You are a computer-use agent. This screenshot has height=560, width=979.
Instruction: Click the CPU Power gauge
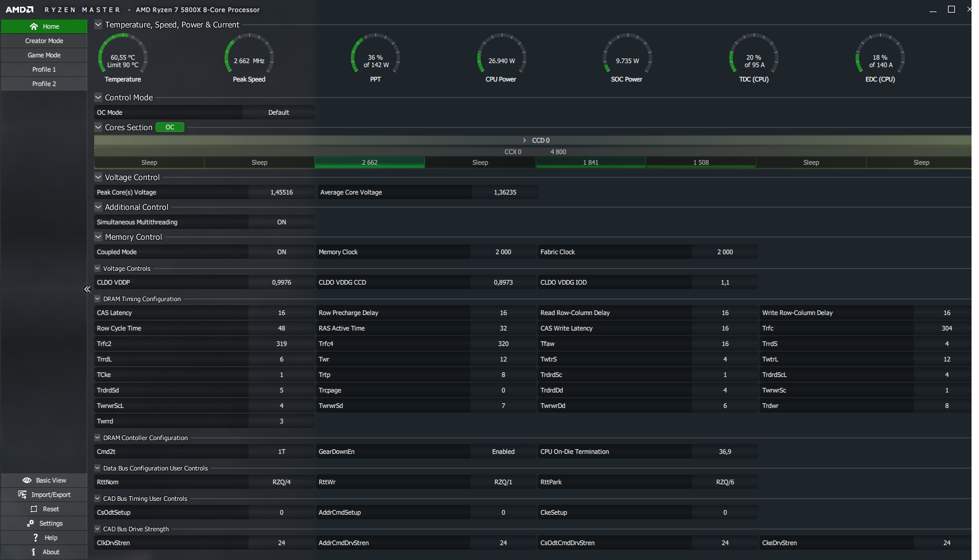click(501, 58)
